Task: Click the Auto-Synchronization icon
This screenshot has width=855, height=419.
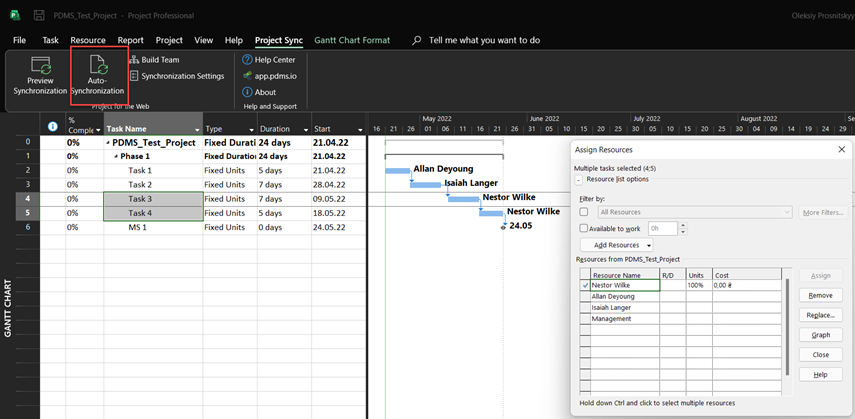Action: click(98, 65)
